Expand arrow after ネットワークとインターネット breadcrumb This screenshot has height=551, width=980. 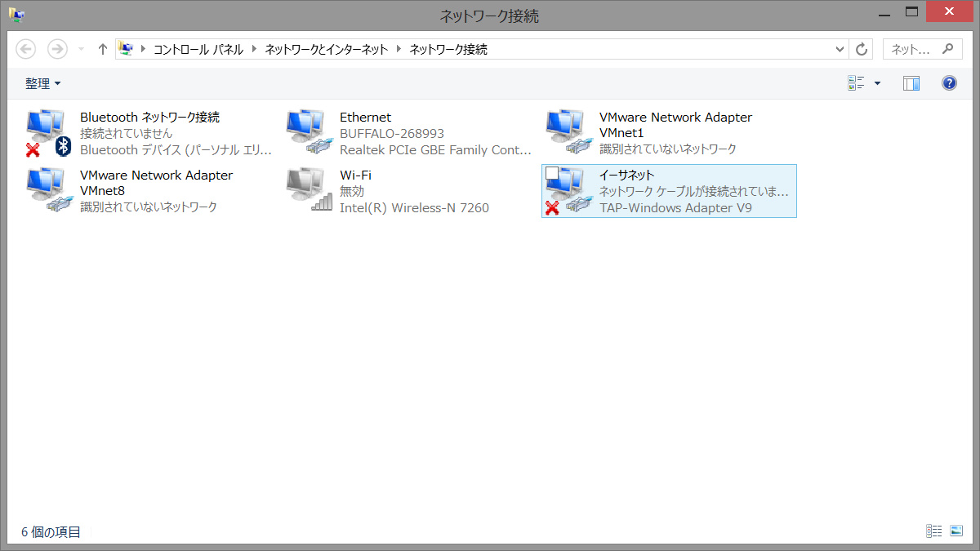399,49
